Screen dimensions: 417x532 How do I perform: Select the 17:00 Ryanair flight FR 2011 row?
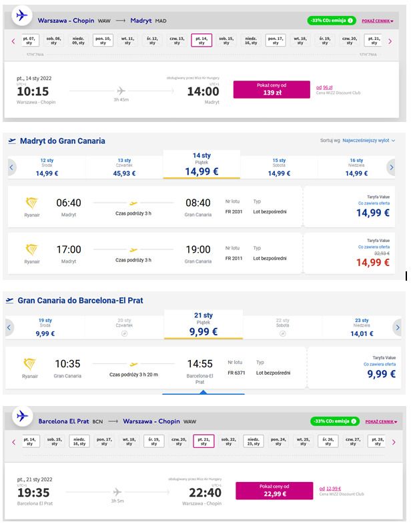pos(155,253)
